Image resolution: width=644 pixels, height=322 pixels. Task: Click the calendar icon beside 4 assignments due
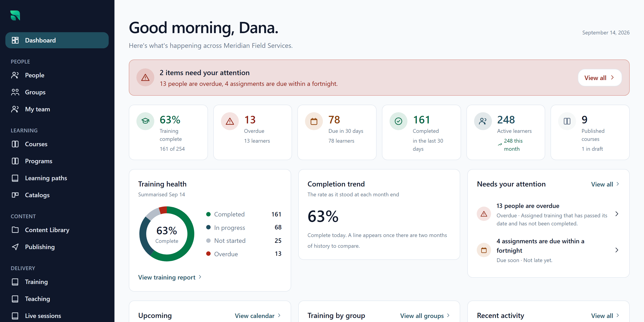tap(484, 250)
